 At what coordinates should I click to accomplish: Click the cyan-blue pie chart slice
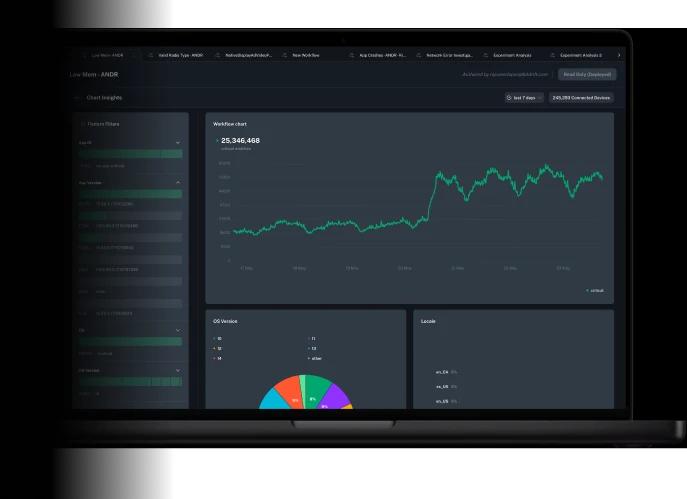(273, 400)
